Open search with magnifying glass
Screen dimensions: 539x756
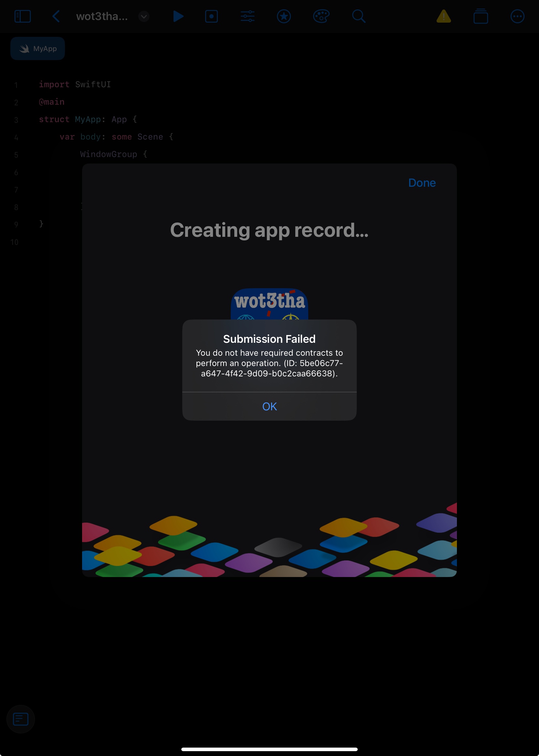(x=358, y=16)
